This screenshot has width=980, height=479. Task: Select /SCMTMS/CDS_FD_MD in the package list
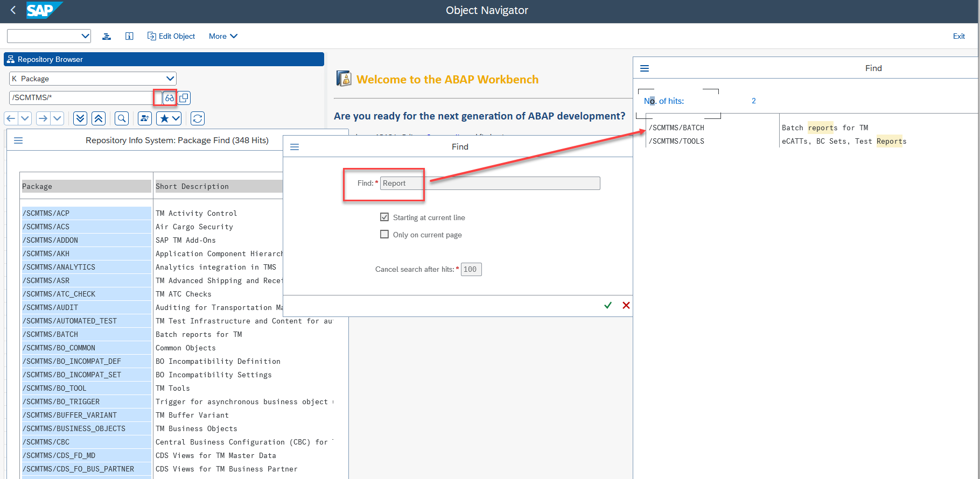[86, 455]
